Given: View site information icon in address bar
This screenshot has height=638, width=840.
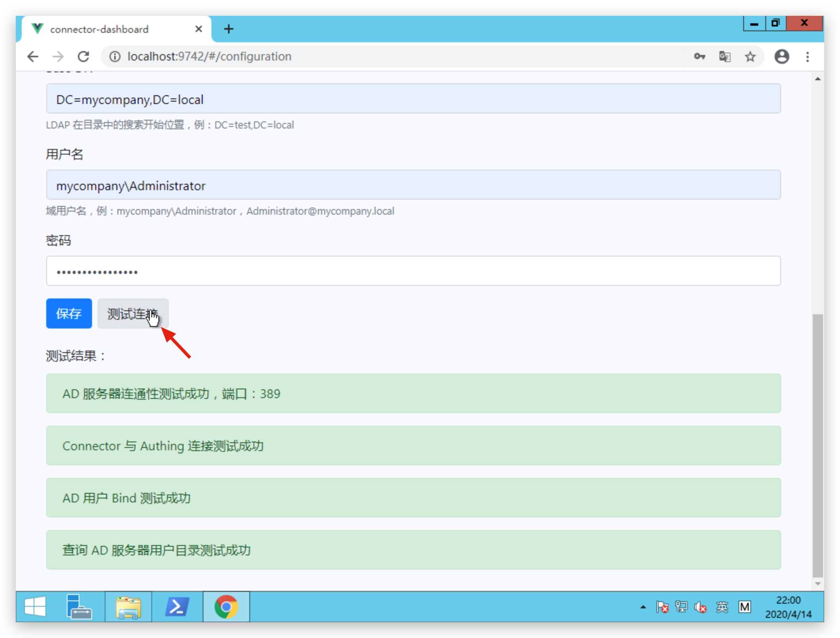Looking at the screenshot, I should pos(115,57).
